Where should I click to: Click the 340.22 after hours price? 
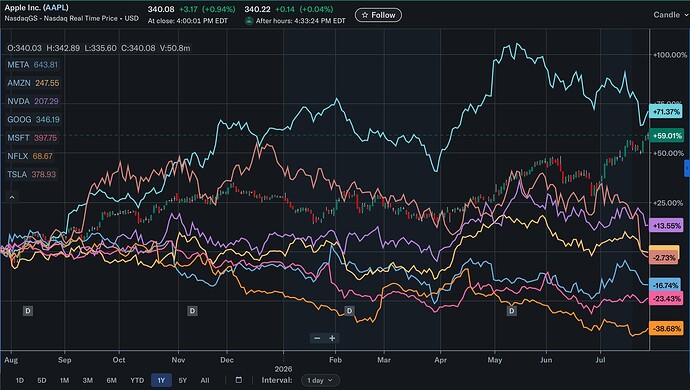(x=257, y=9)
